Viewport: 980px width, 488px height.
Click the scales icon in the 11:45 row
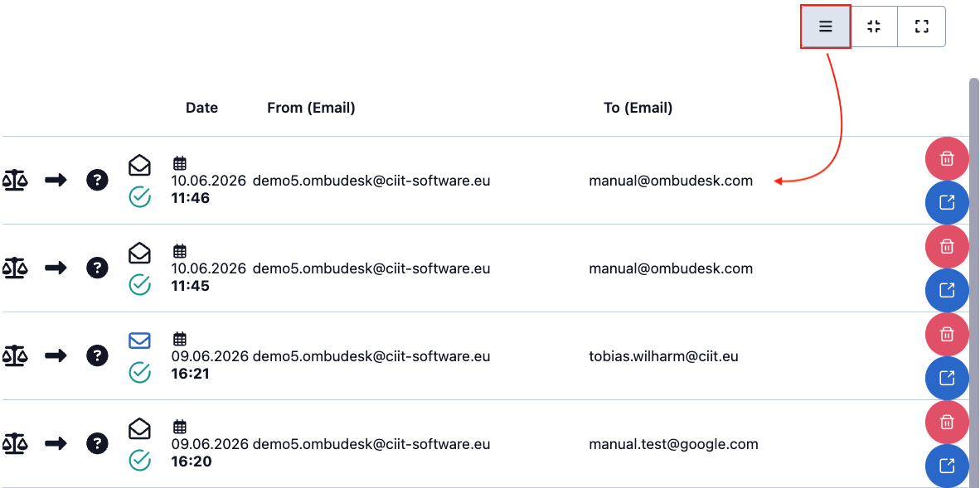click(15, 268)
